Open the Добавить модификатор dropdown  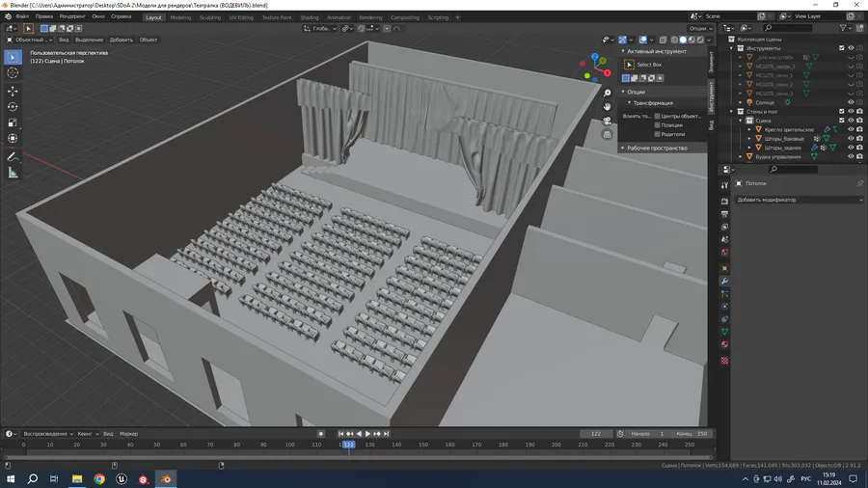(x=800, y=200)
